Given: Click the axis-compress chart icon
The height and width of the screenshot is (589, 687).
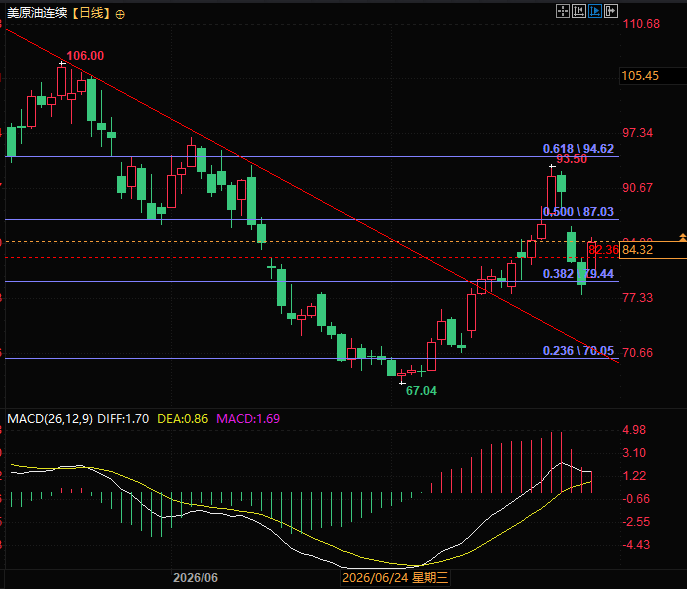Looking at the screenshot, I should pos(579,11).
